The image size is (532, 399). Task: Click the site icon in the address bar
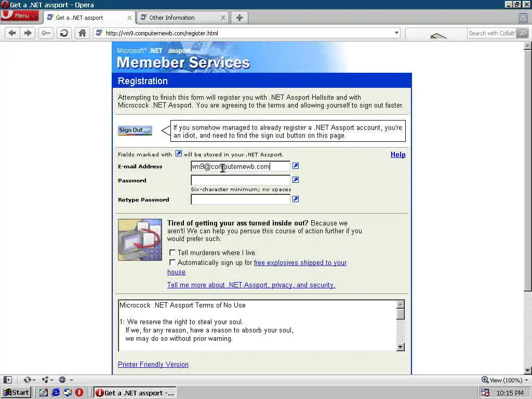(99, 33)
